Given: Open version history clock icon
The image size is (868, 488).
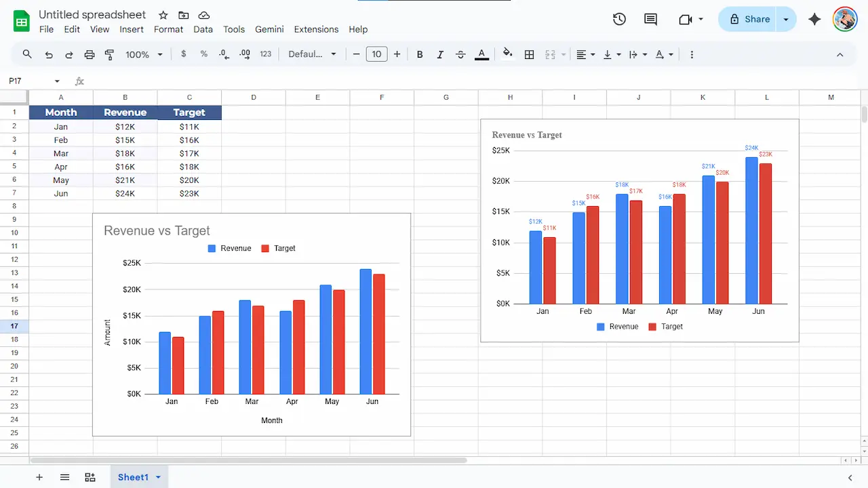Looking at the screenshot, I should [619, 19].
